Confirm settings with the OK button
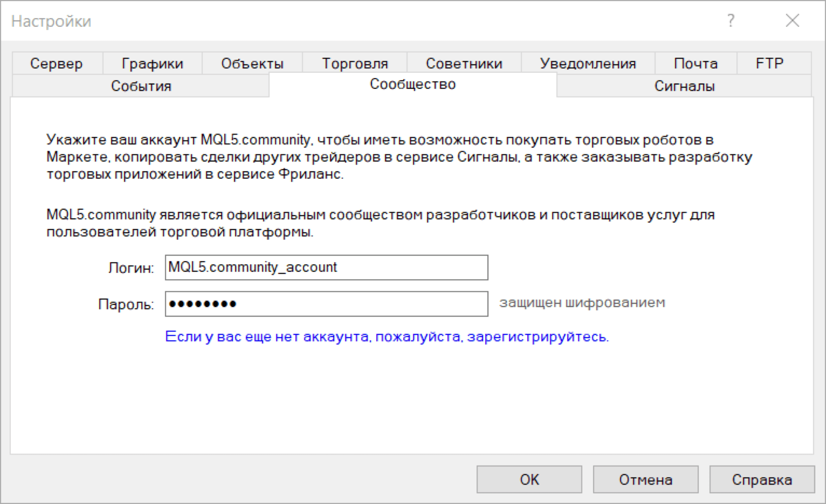This screenshot has height=504, width=826. tap(529, 480)
